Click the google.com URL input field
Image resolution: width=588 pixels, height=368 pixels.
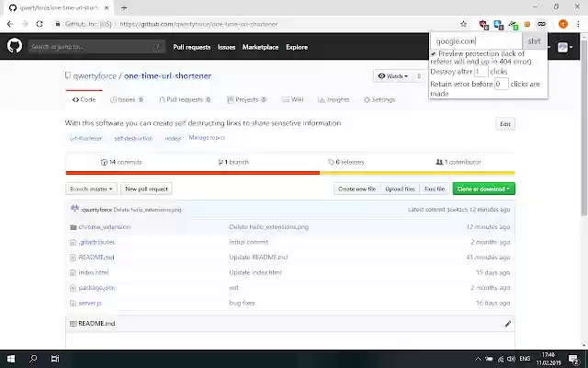pos(477,41)
